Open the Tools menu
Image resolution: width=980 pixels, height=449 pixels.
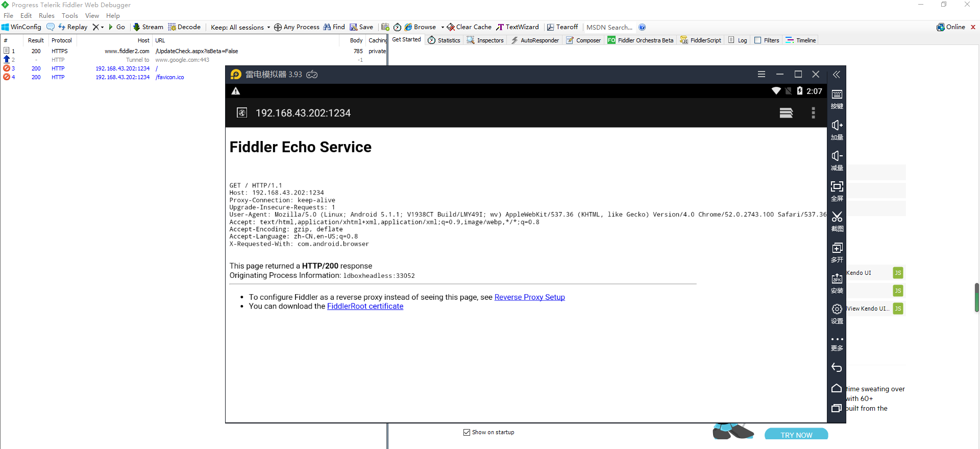[x=70, y=16]
